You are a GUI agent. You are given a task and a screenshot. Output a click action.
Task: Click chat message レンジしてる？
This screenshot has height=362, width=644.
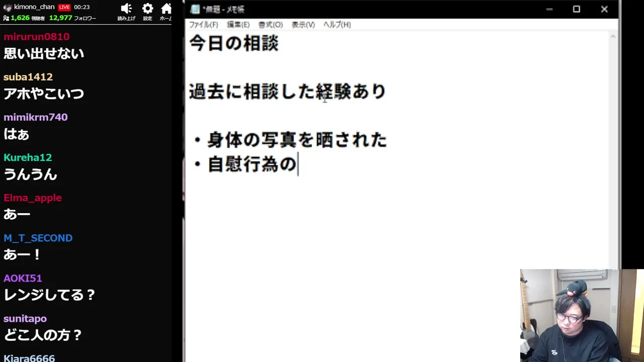pyautogui.click(x=50, y=295)
